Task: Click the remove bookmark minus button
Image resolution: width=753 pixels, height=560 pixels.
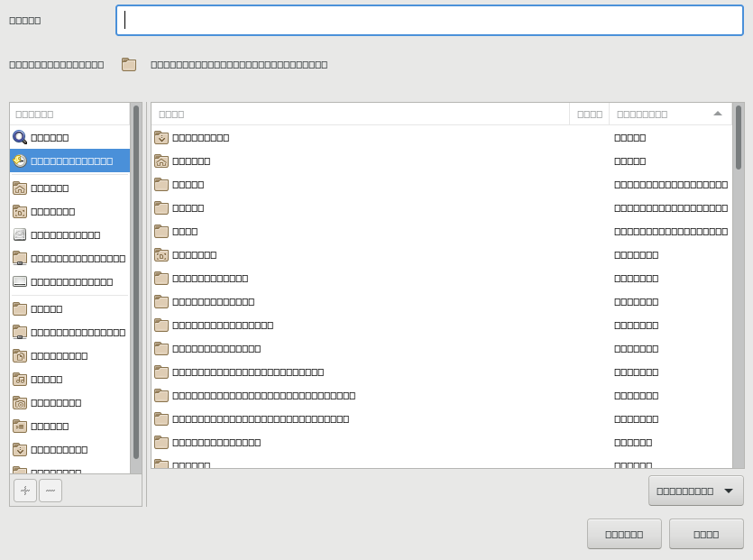Action: coord(51,491)
